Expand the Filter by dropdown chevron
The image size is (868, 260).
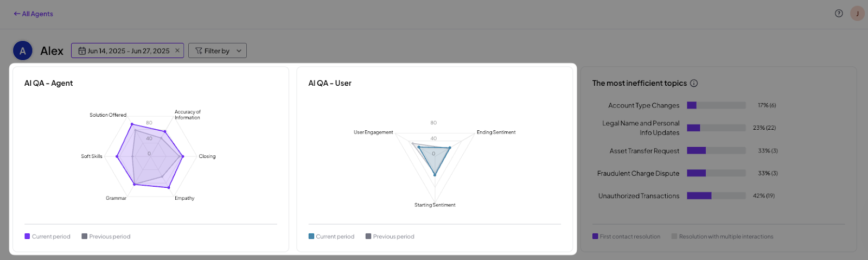(x=239, y=51)
